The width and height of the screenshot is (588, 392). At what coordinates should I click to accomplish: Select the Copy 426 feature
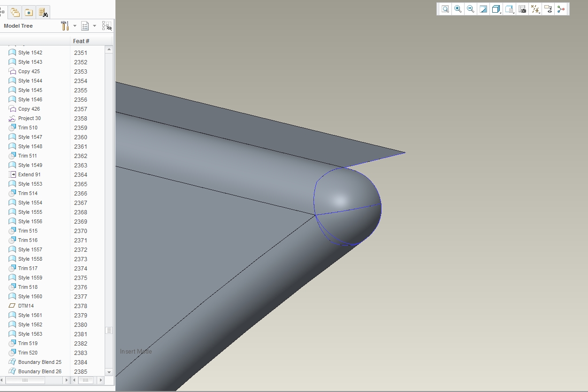point(29,109)
